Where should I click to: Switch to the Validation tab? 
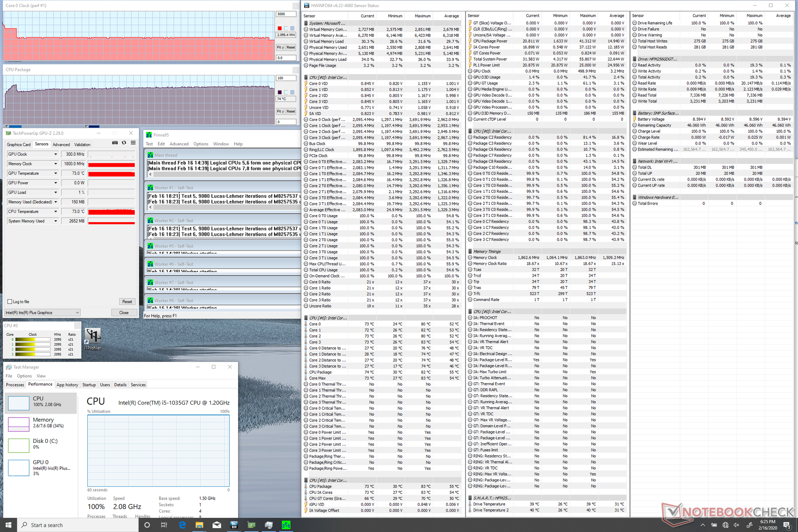pos(82,145)
